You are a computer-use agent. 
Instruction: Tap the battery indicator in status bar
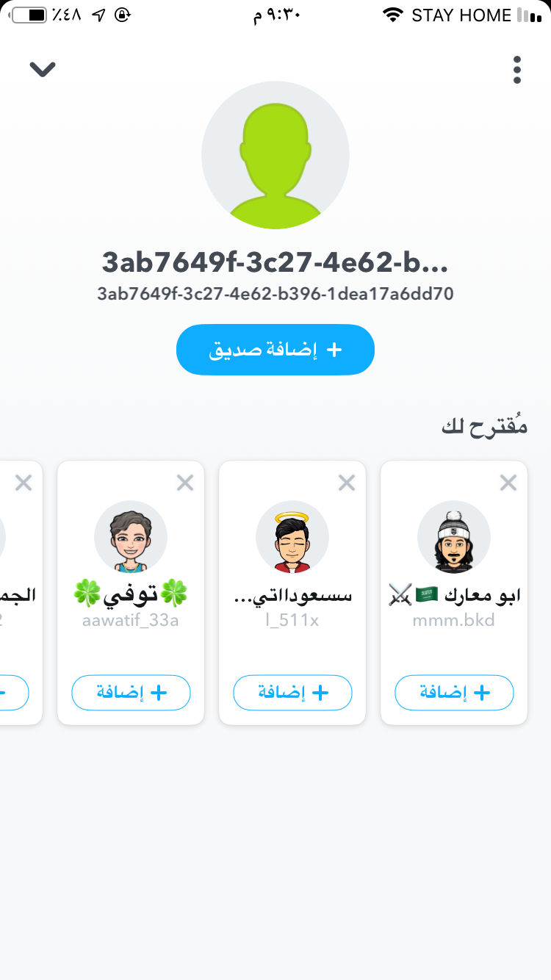pos(29,15)
